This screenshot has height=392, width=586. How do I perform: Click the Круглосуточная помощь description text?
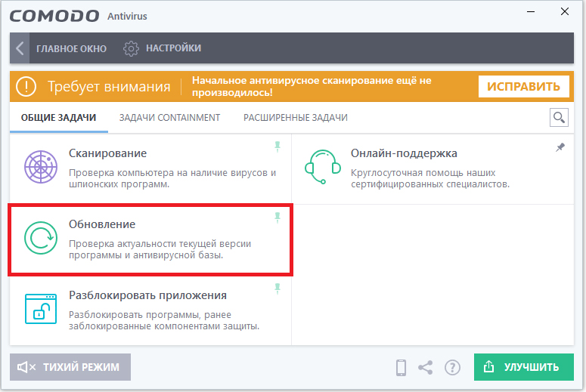click(x=430, y=178)
